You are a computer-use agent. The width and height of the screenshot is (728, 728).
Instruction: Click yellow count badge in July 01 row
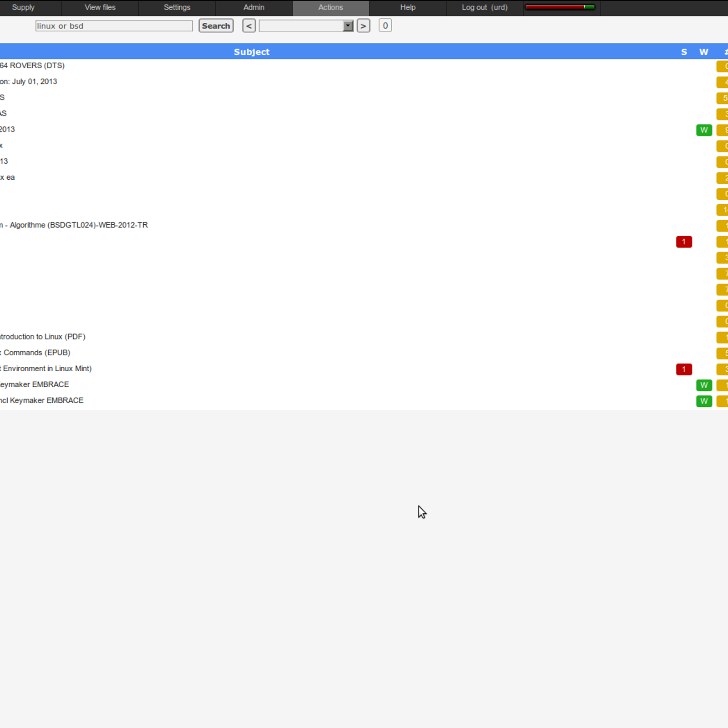(723, 82)
